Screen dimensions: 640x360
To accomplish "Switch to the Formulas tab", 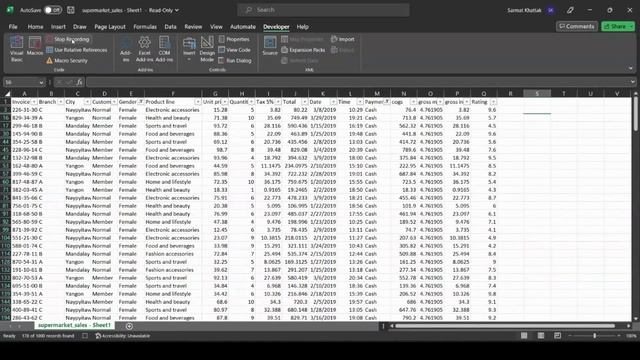I will 145,27.
